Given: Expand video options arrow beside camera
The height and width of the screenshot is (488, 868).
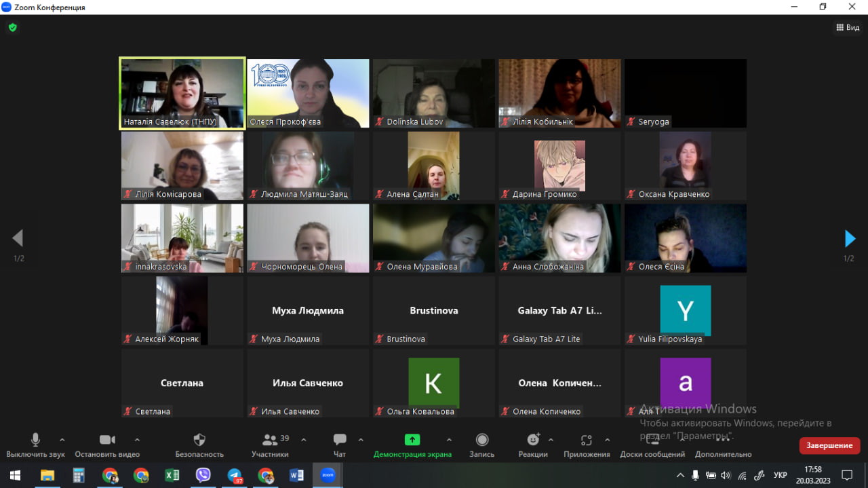Looking at the screenshot, I should (137, 439).
